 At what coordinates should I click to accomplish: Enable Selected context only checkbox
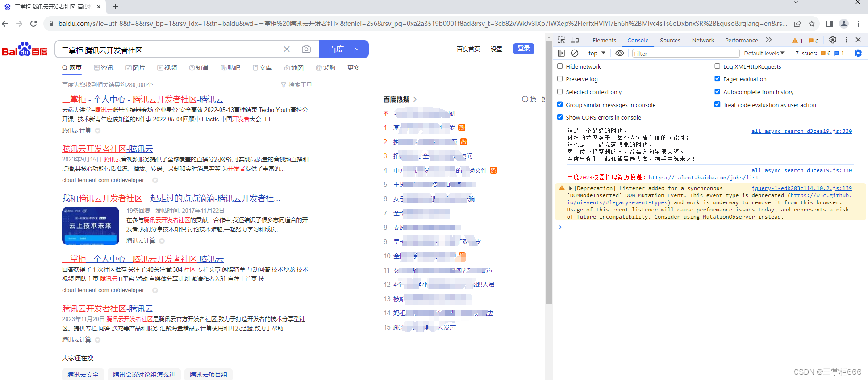(x=560, y=91)
